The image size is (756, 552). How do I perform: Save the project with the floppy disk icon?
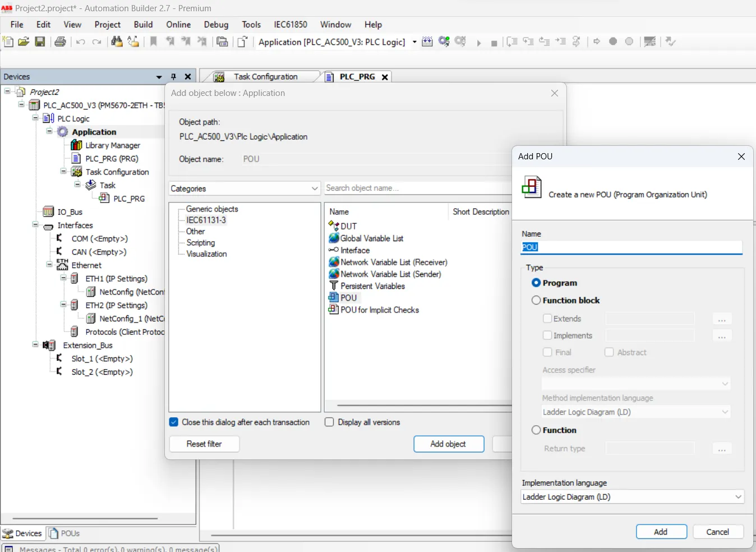(x=40, y=42)
